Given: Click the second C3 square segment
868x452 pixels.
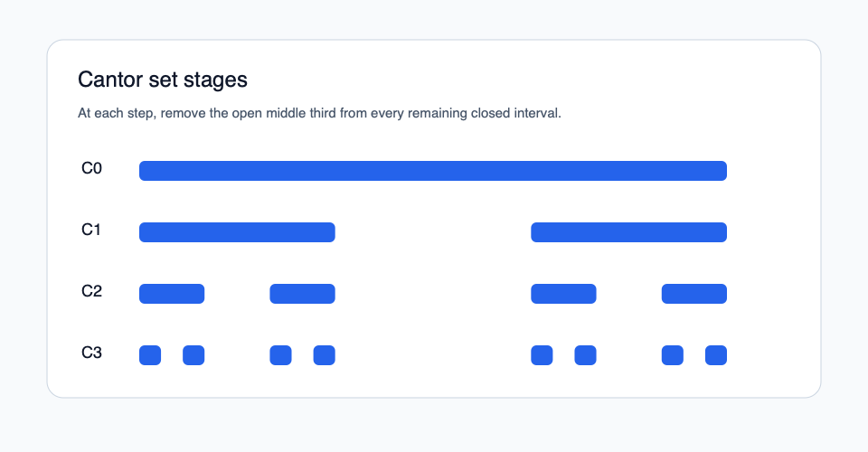Looking at the screenshot, I should [193, 355].
